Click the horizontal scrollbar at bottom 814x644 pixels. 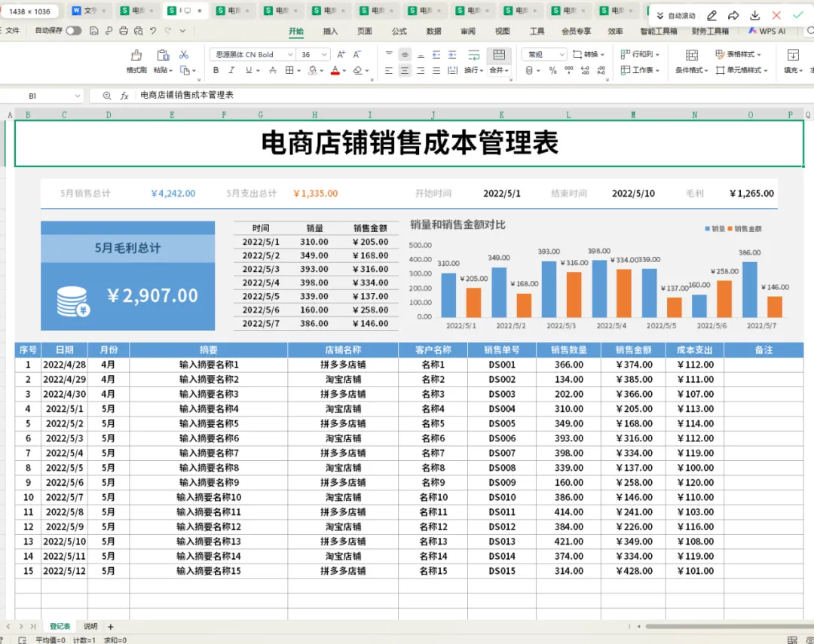(729, 627)
